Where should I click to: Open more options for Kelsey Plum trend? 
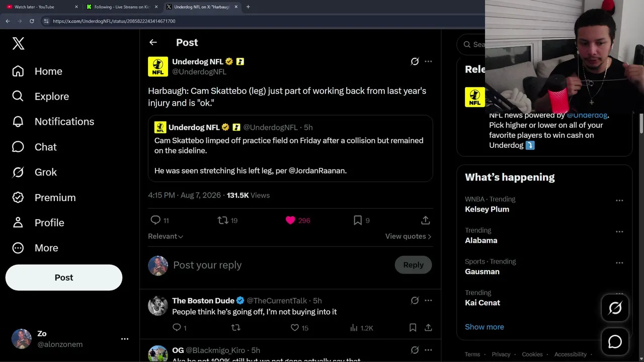click(619, 200)
